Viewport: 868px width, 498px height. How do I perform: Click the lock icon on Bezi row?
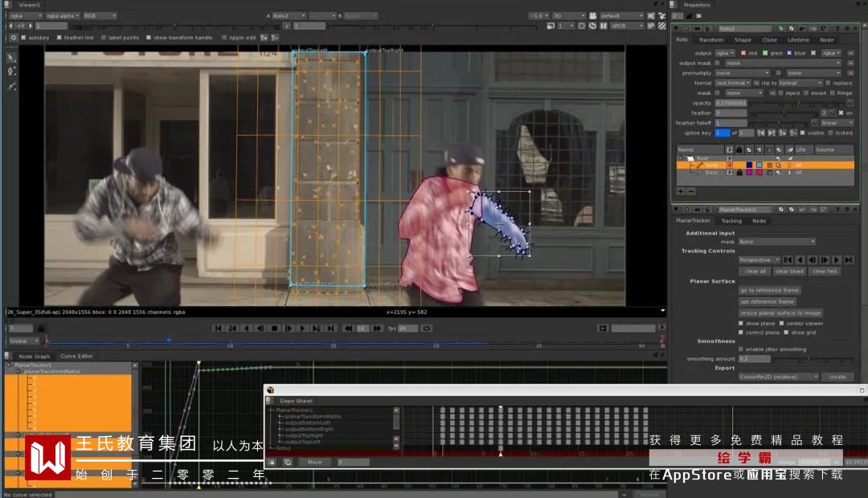tap(739, 173)
